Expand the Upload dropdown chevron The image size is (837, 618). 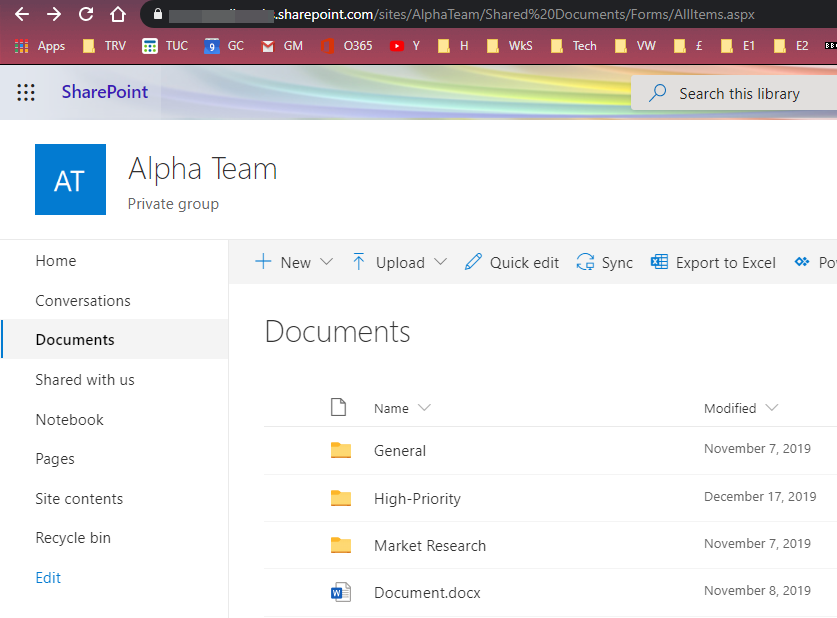(x=440, y=262)
